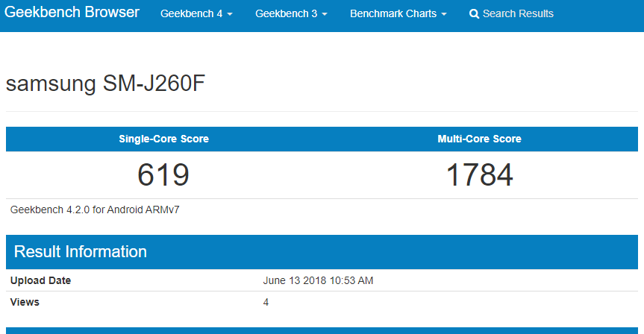
Task: Expand the Geekbench 4 dropdown caret
Action: point(230,14)
